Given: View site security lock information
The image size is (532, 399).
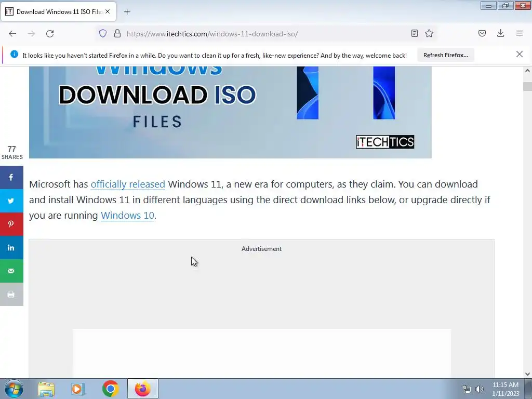Looking at the screenshot, I should point(117,34).
